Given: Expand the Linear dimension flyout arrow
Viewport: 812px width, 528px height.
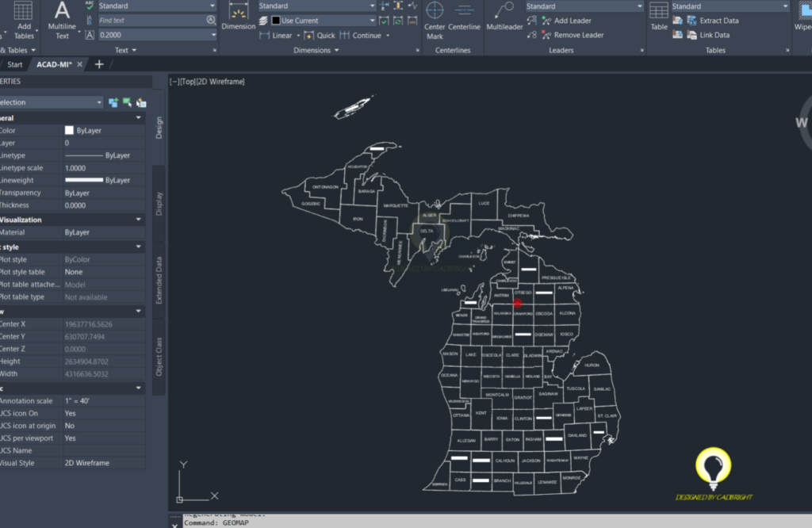Looking at the screenshot, I should tap(298, 36).
